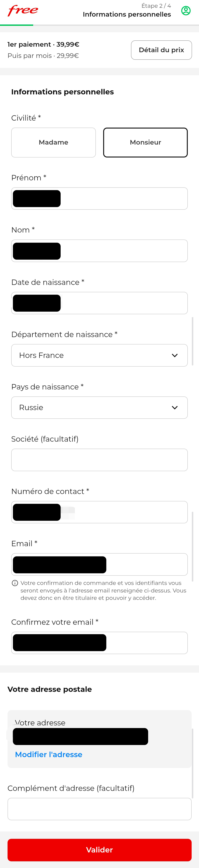Image resolution: width=199 pixels, height=868 pixels.
Task: Click the info icon under Email
Action: (x=15, y=583)
